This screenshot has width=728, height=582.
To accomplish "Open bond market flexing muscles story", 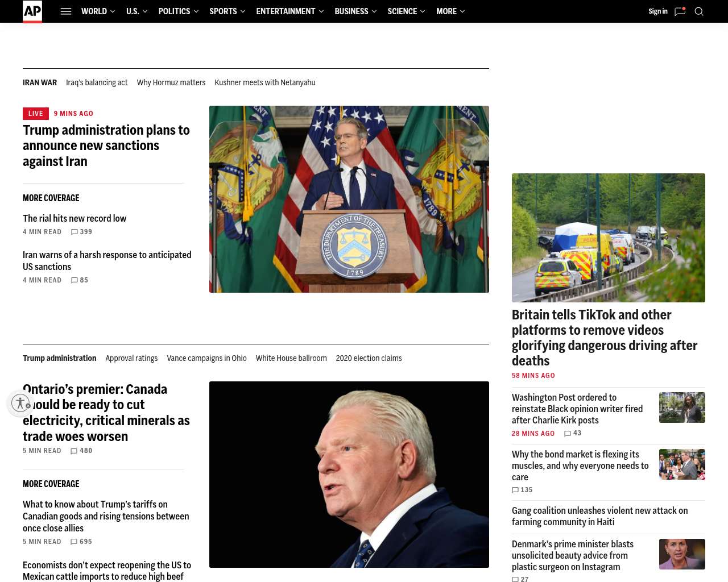I will (x=580, y=465).
